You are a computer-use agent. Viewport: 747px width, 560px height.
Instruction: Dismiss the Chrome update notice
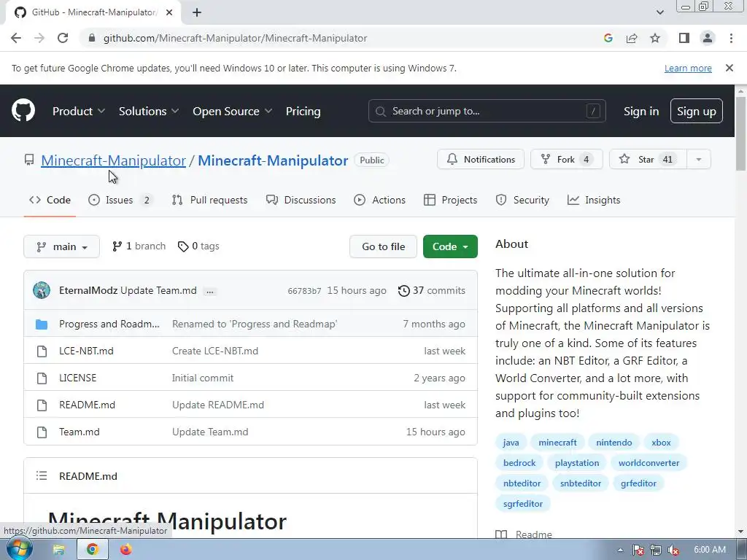(729, 68)
